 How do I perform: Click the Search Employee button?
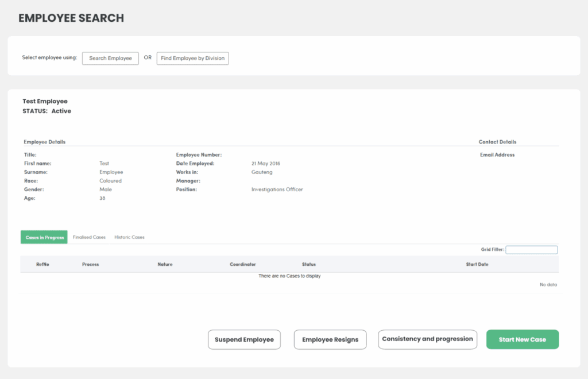[x=110, y=58]
